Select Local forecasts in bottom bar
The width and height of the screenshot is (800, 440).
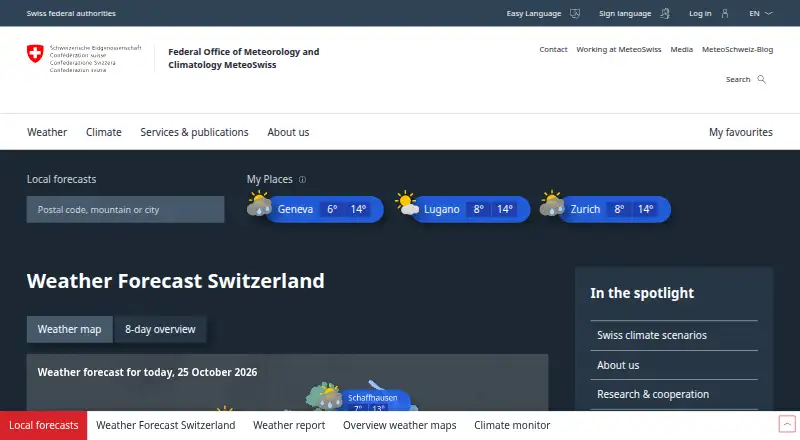(x=44, y=425)
